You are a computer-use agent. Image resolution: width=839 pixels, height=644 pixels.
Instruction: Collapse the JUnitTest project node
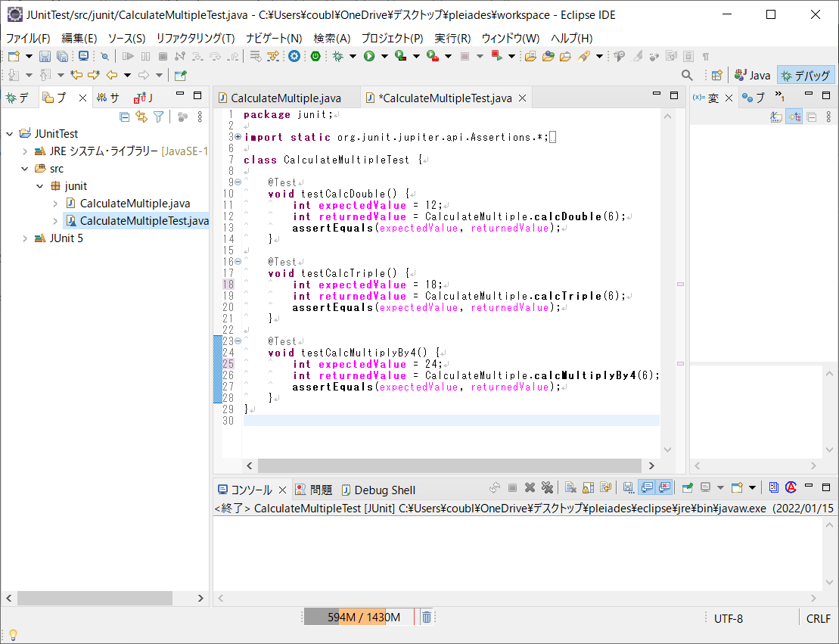tap(10, 134)
